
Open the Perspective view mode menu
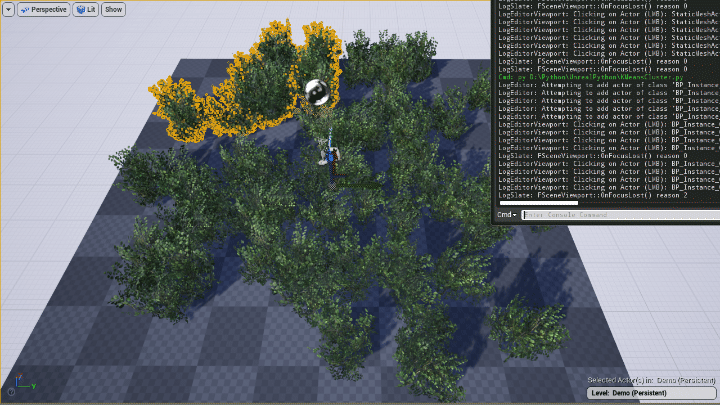pos(44,10)
